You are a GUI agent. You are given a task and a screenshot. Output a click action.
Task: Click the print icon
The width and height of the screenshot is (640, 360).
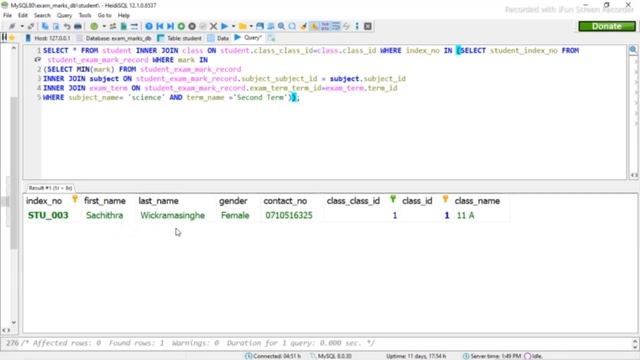(78, 26)
